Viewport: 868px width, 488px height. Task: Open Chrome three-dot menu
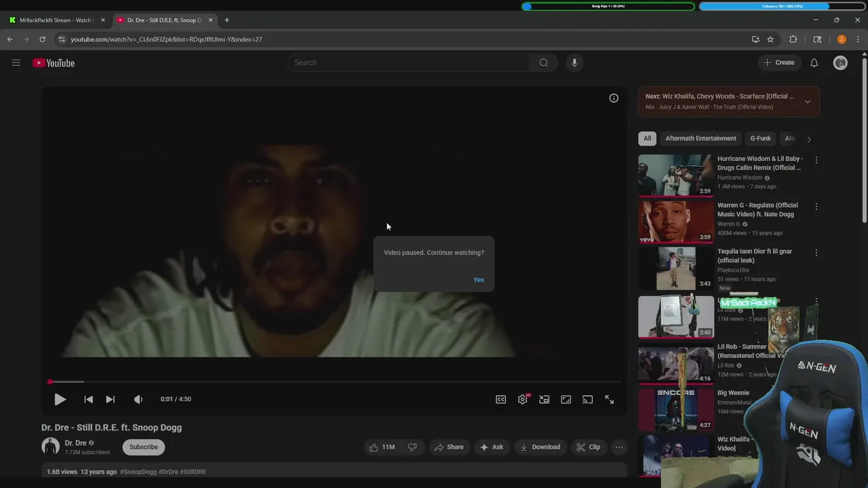tap(858, 39)
